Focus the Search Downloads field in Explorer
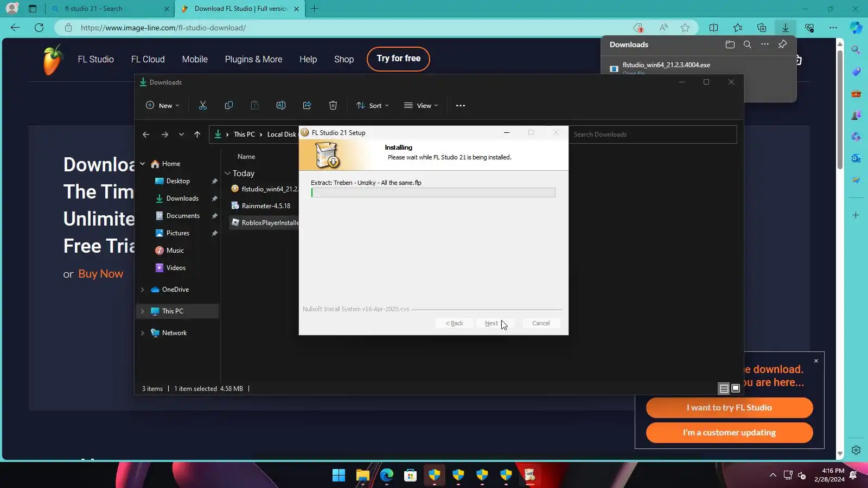The height and width of the screenshot is (488, 868). pos(653,134)
